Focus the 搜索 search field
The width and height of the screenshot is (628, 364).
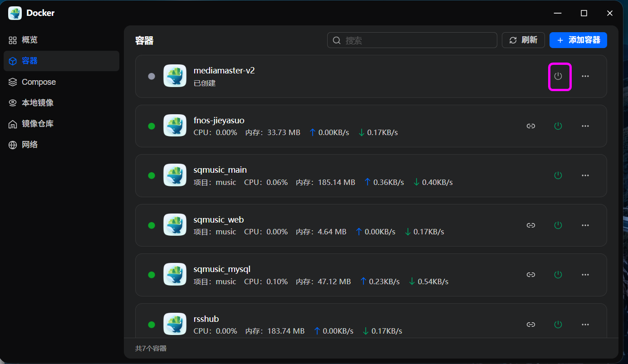click(x=412, y=40)
